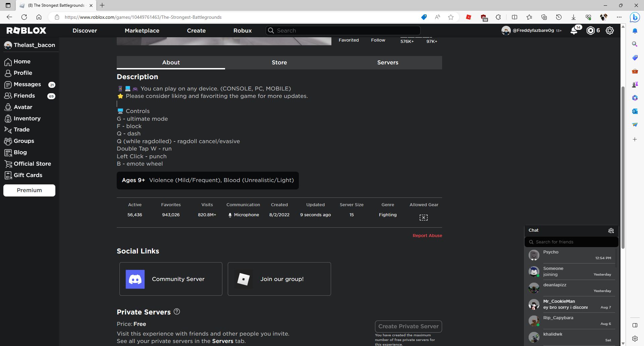Open new browser tab

[102, 5]
